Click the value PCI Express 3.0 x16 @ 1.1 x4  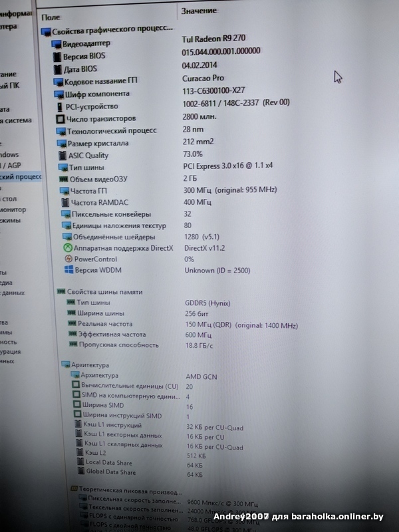click(227, 166)
